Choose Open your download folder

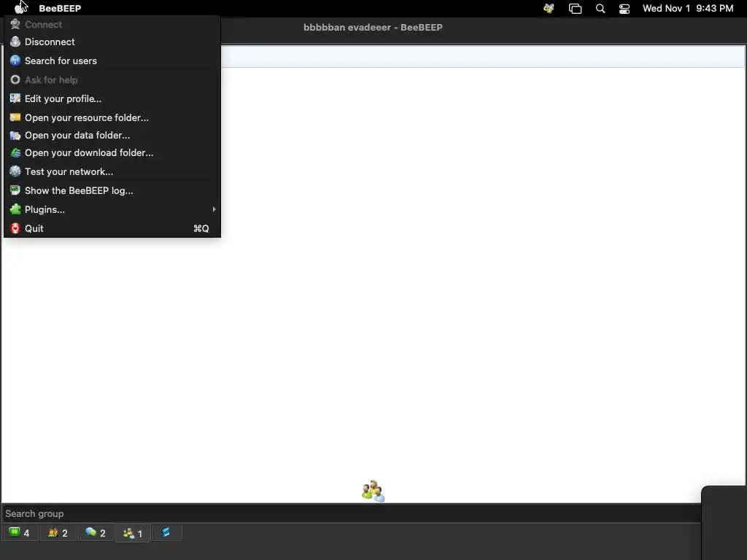[112, 153]
